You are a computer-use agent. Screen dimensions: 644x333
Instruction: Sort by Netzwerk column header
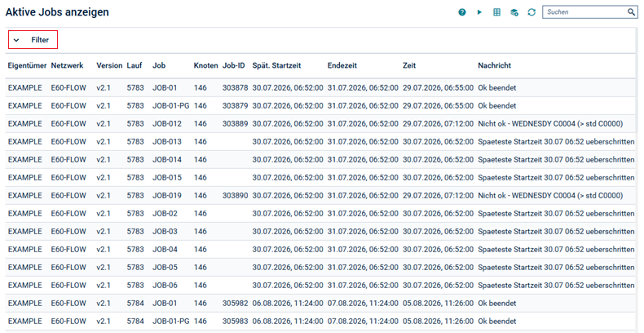pos(67,65)
